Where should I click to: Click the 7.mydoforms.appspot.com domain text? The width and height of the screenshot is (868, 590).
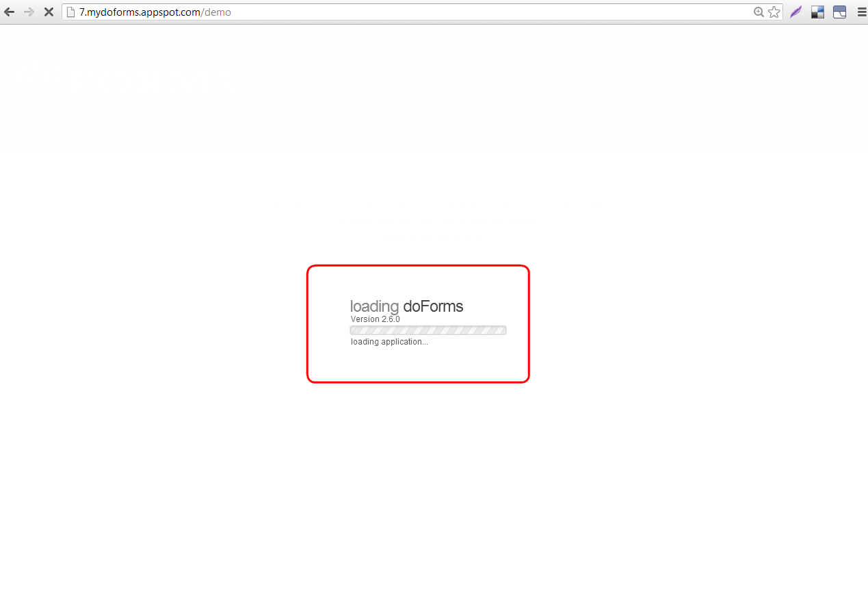click(140, 12)
